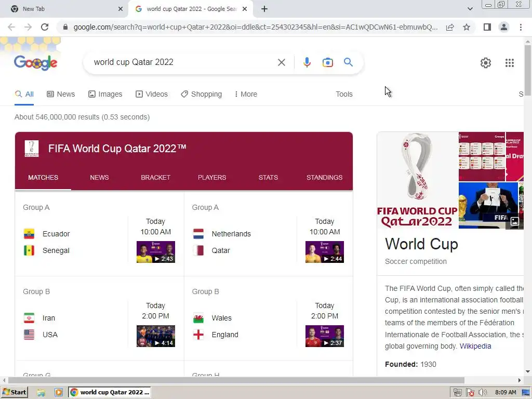Open media player from taskbar
The width and height of the screenshot is (532, 399).
pyautogui.click(x=58, y=393)
